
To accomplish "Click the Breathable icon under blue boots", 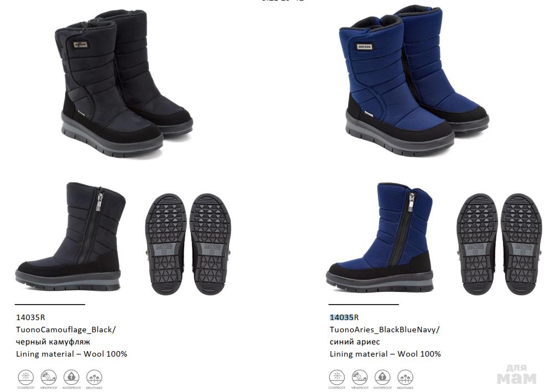I will point(405,377).
